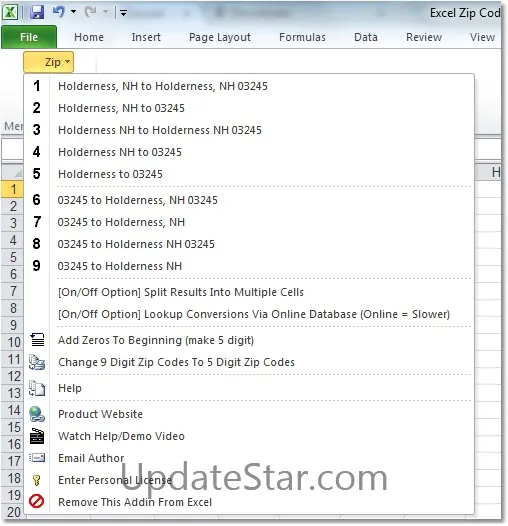The width and height of the screenshot is (508, 526).
Task: Choose Enter Personal License
Action: click(249, 480)
